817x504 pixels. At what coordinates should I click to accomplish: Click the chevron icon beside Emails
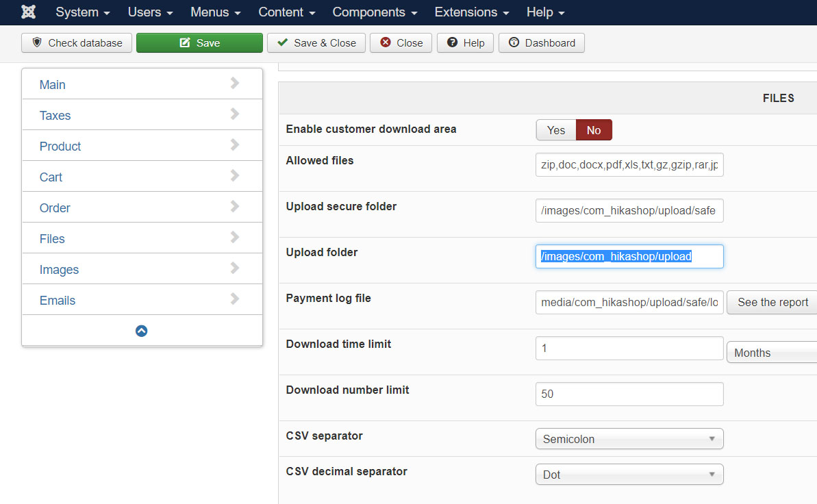pos(235,299)
